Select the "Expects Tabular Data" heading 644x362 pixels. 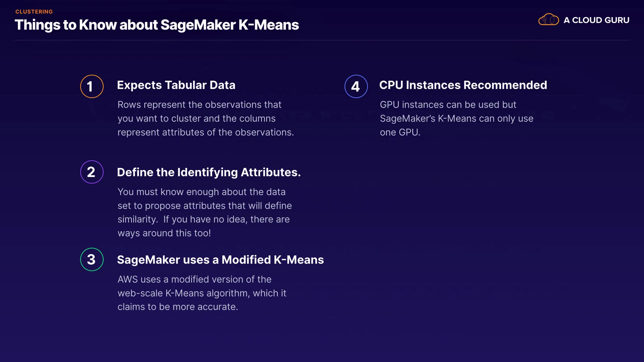pyautogui.click(x=176, y=85)
